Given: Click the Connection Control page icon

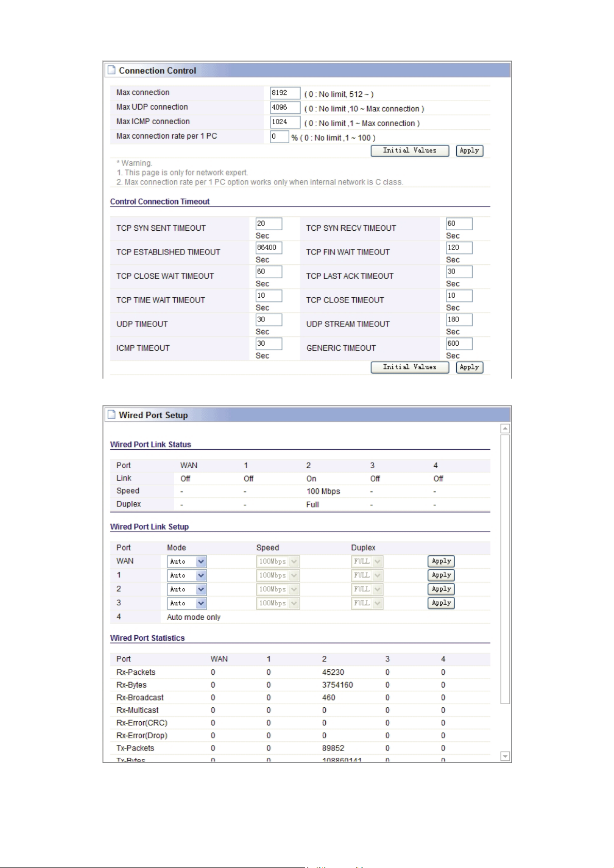Looking at the screenshot, I should pyautogui.click(x=111, y=70).
